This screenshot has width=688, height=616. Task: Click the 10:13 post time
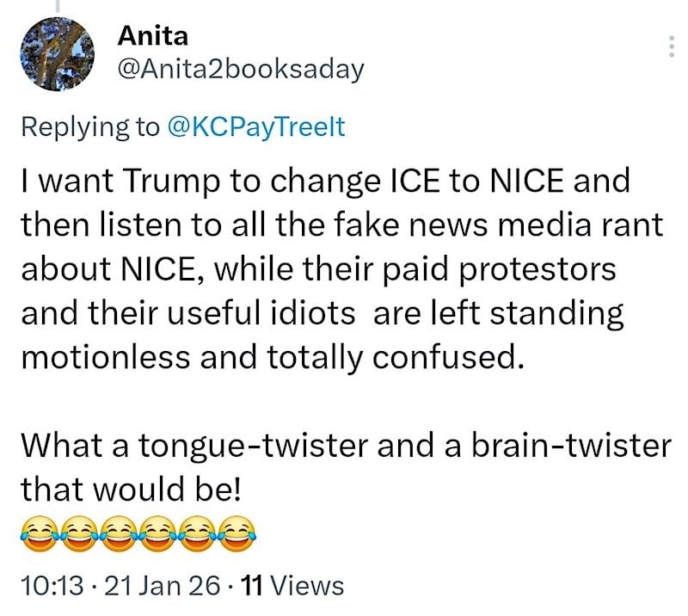coord(52,586)
